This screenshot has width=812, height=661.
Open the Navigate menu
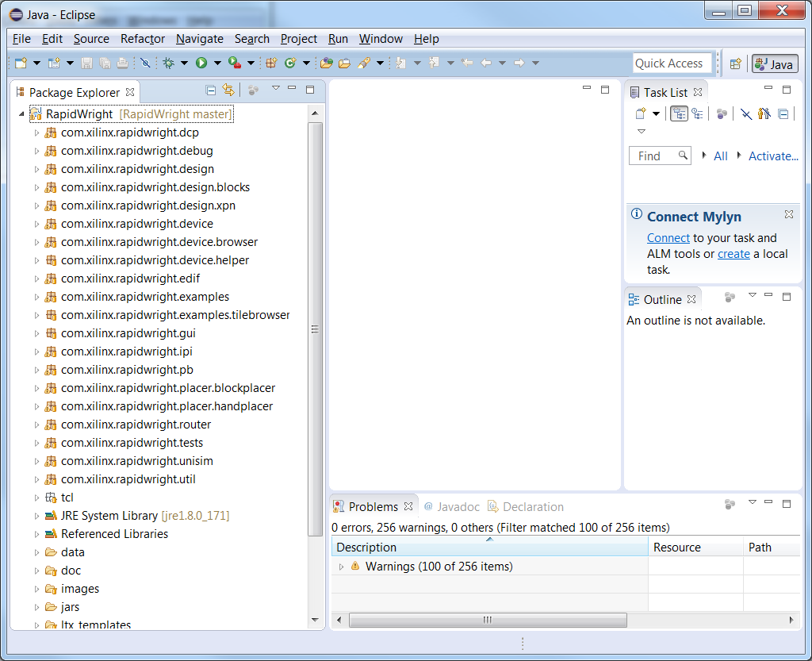pyautogui.click(x=199, y=39)
